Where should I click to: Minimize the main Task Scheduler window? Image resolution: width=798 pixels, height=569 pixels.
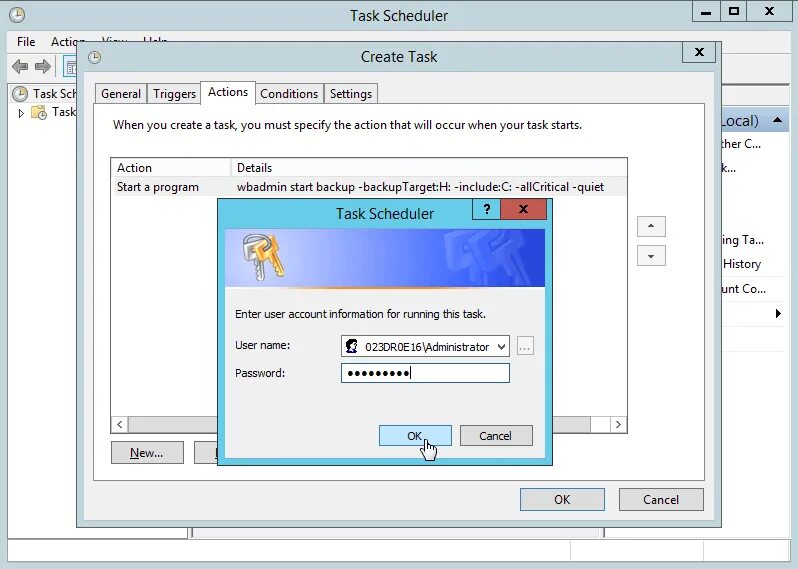706,12
